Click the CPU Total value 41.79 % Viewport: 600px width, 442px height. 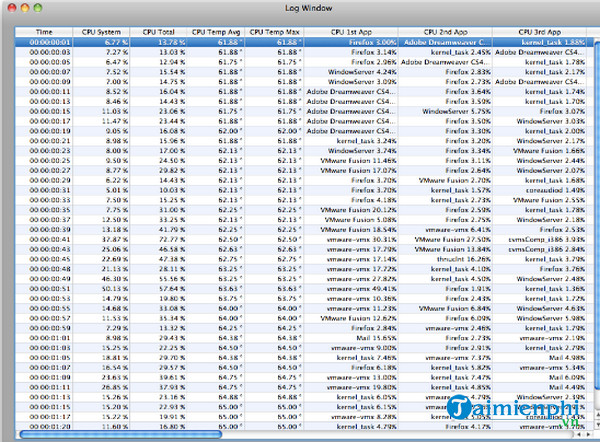tap(172, 230)
